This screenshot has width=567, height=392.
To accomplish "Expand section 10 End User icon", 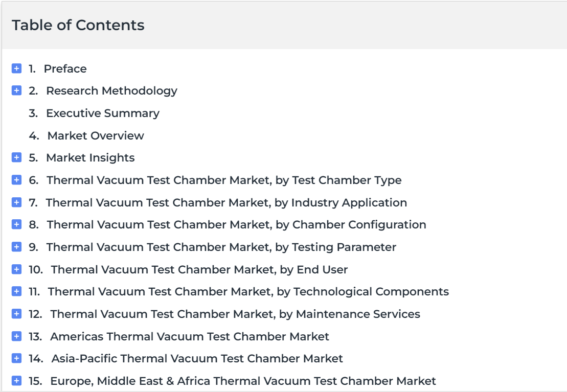I will (17, 269).
